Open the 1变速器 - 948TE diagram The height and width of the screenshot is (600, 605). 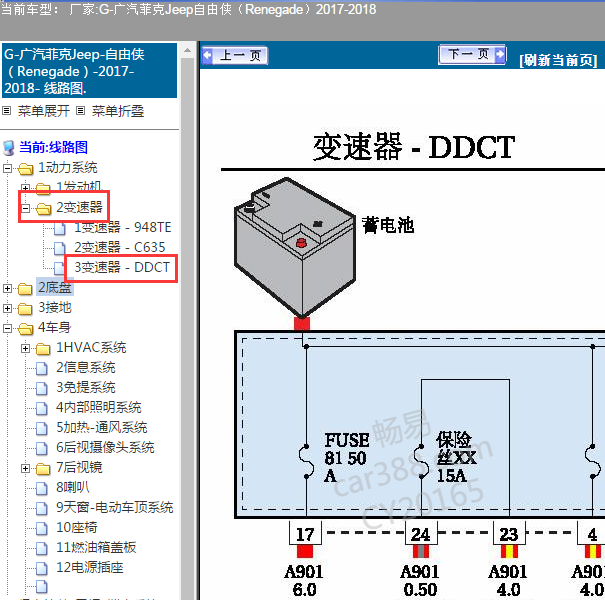(123, 227)
